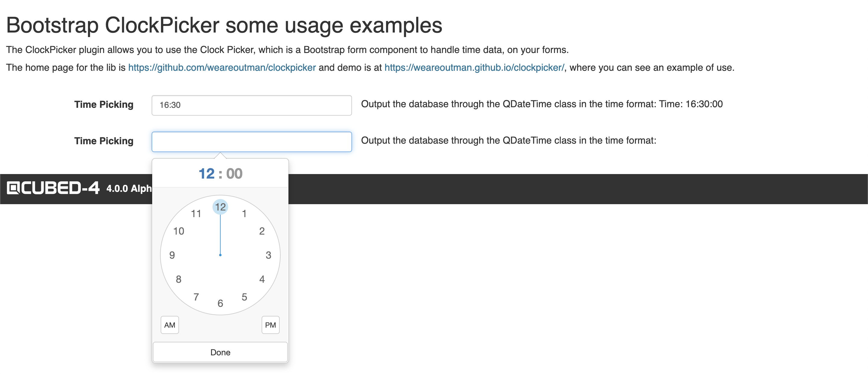Select hour 11 on clock face
Image resolution: width=868 pixels, height=374 pixels.
point(196,213)
